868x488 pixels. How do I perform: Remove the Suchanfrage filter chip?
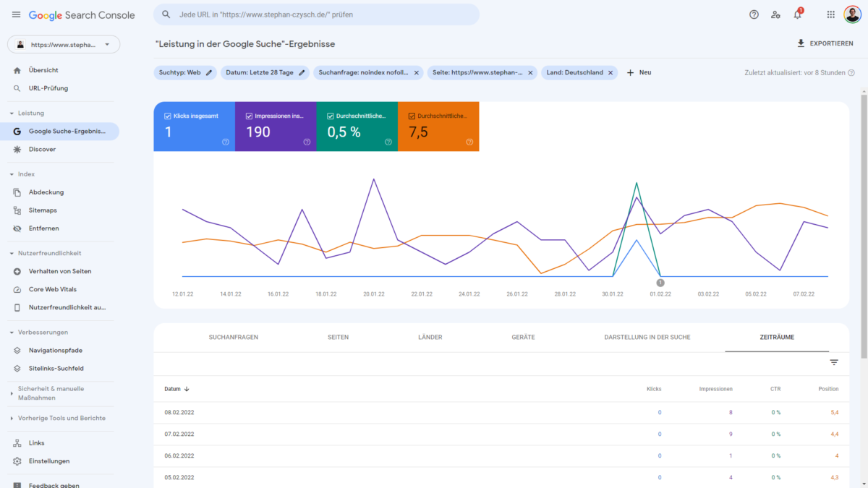pyautogui.click(x=417, y=72)
